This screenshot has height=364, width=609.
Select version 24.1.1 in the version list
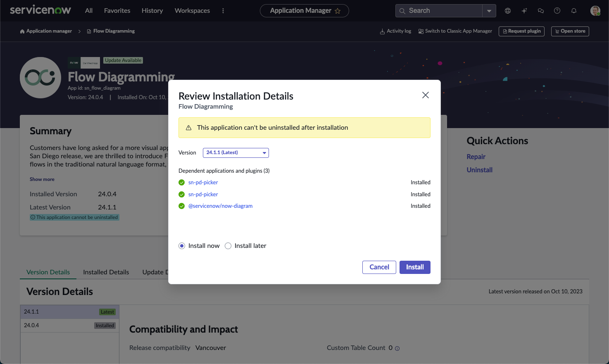70,312
